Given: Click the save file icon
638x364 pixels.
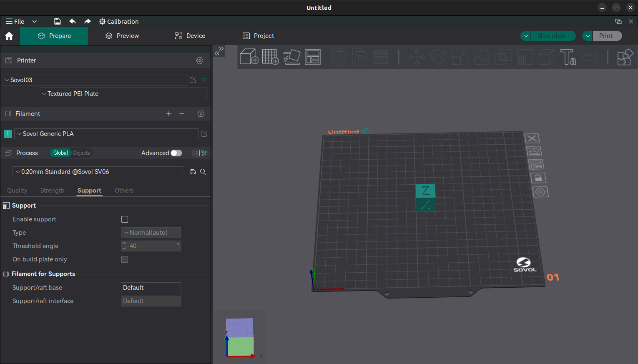Looking at the screenshot, I should point(58,21).
